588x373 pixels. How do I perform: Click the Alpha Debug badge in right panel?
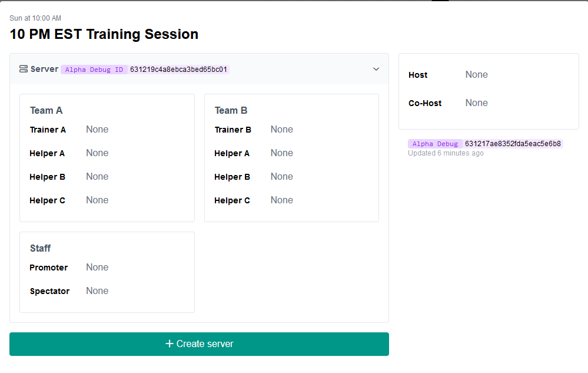click(434, 143)
